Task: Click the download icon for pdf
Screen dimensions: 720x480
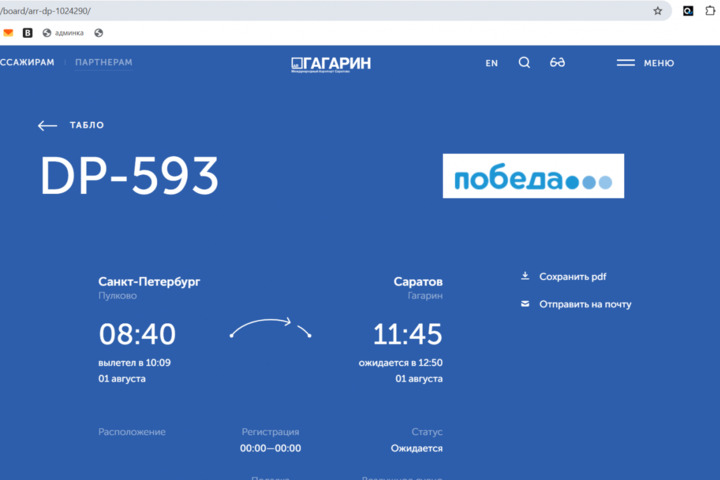Action: tap(525, 276)
